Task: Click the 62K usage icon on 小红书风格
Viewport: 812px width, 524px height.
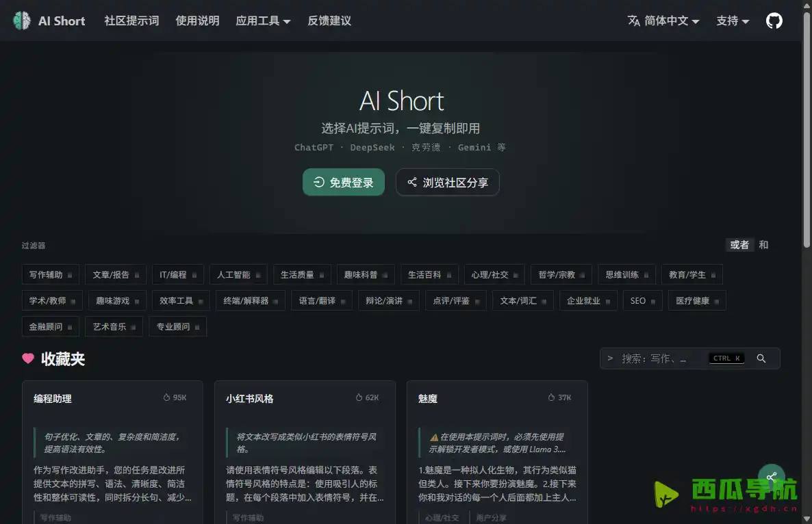Action: point(359,397)
